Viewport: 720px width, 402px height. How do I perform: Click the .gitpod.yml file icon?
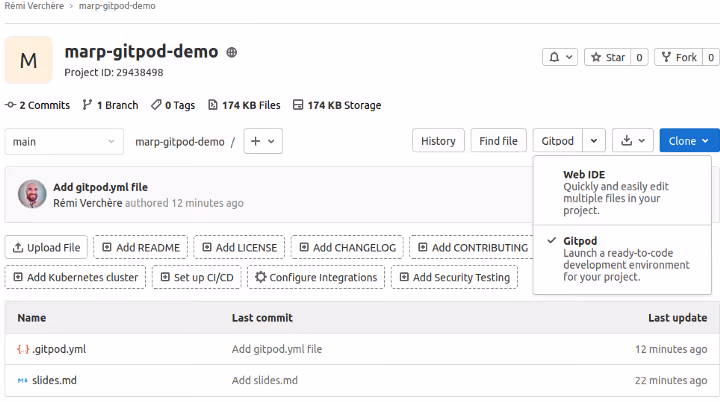click(x=23, y=349)
